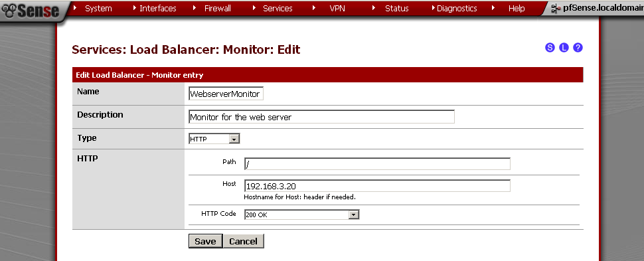
Task: Open the blue question mark help icon
Action: click(x=578, y=47)
